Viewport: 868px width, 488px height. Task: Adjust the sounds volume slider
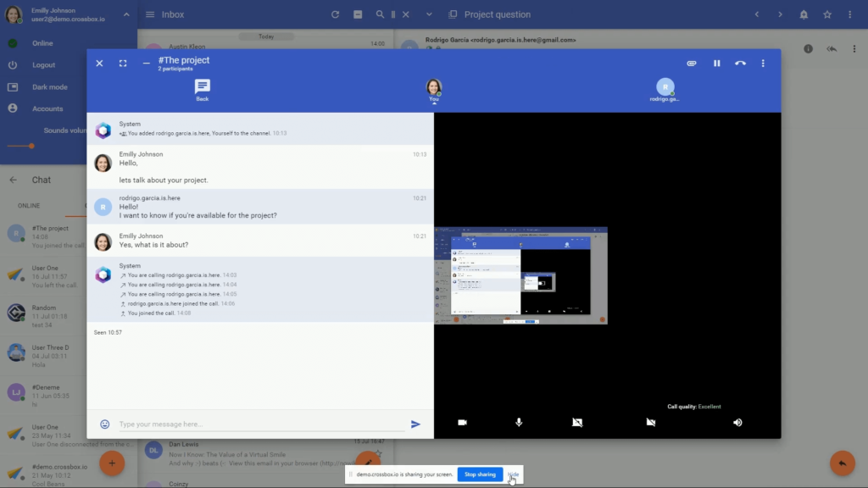(x=32, y=146)
